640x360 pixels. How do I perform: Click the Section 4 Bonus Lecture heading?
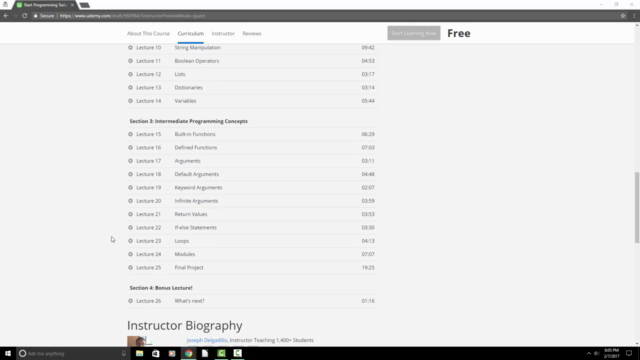tap(161, 288)
